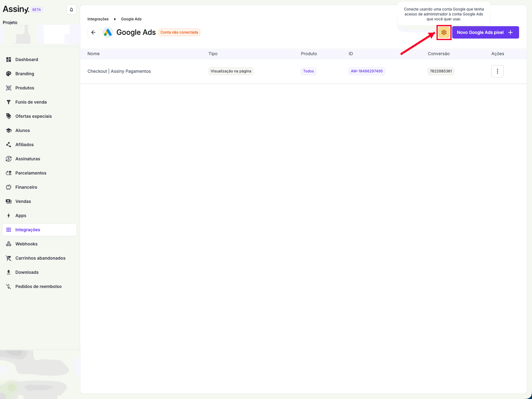Click the Produtos sidebar icon
This screenshot has height=399, width=532.
click(x=9, y=88)
